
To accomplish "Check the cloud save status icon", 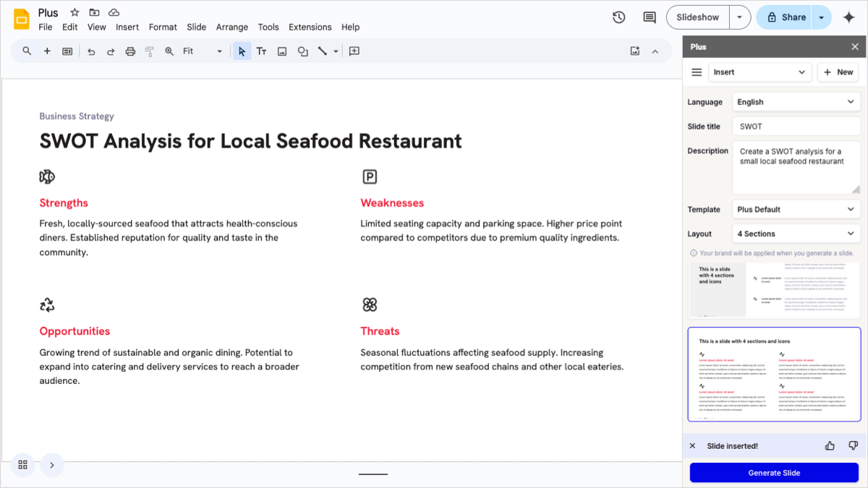I will click(x=114, y=13).
